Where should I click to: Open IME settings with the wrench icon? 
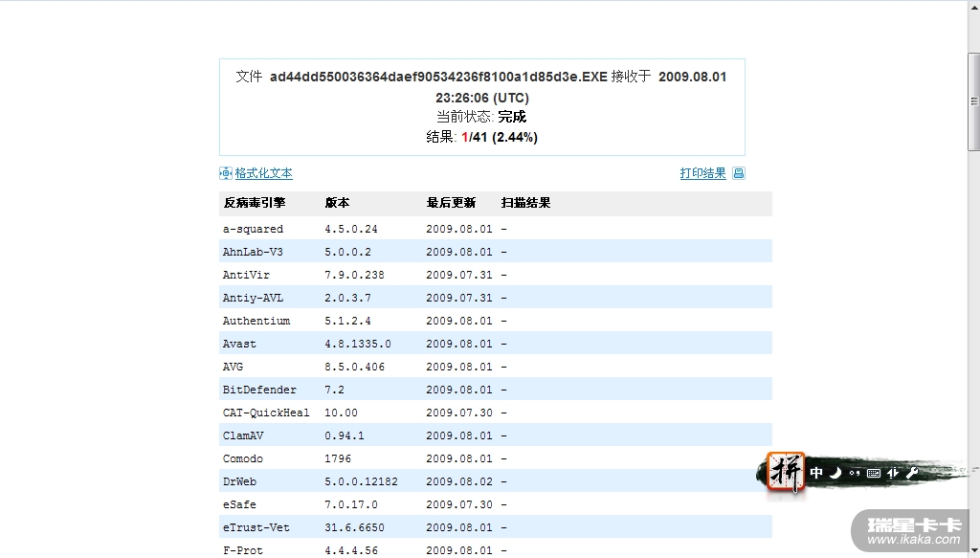click(912, 473)
